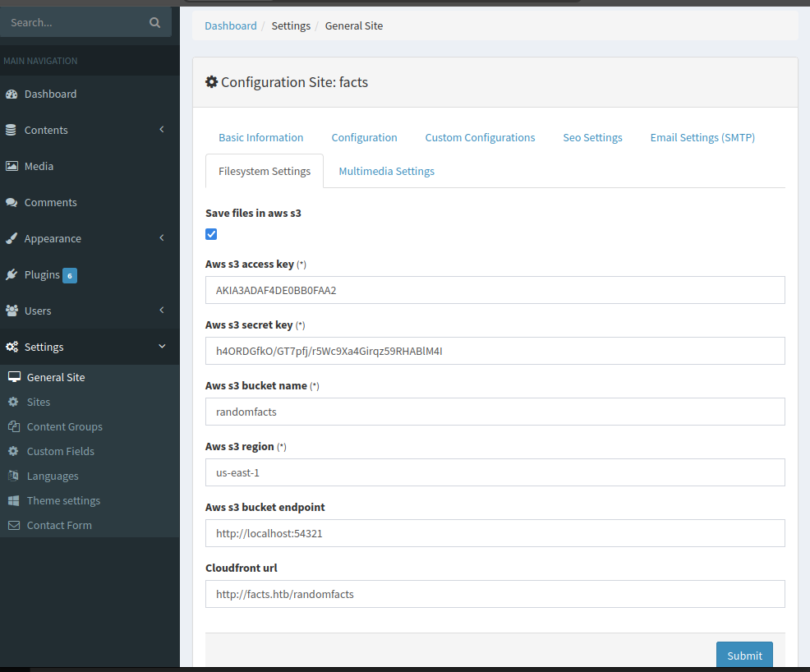Click into the Aws s3 bucket name field
The image size is (810, 672).
click(x=495, y=412)
